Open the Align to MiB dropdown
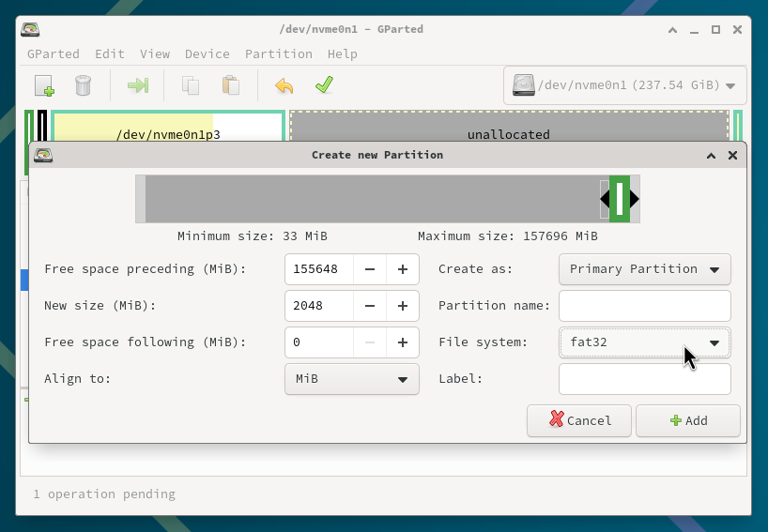This screenshot has height=532, width=768. click(352, 379)
